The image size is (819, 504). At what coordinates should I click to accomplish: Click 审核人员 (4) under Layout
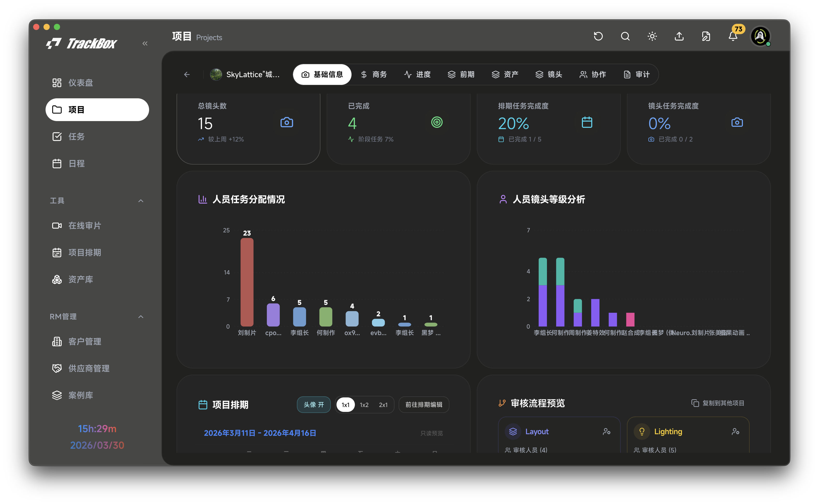click(530, 450)
